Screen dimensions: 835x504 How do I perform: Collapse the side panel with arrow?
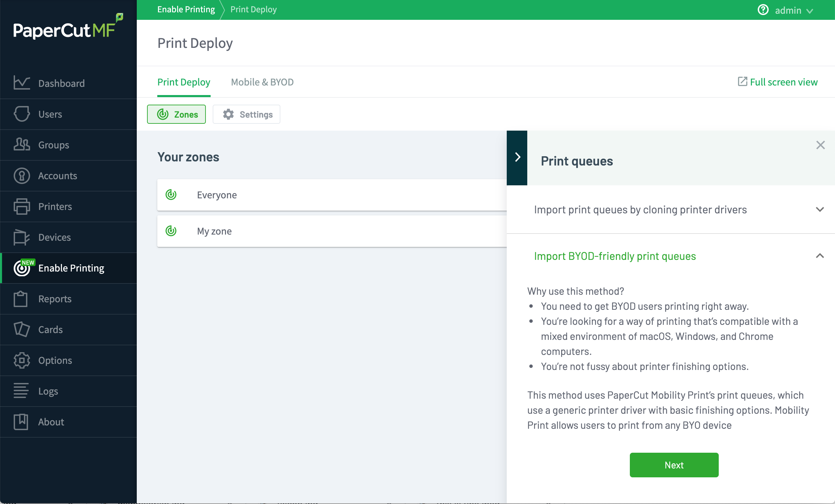[517, 158]
